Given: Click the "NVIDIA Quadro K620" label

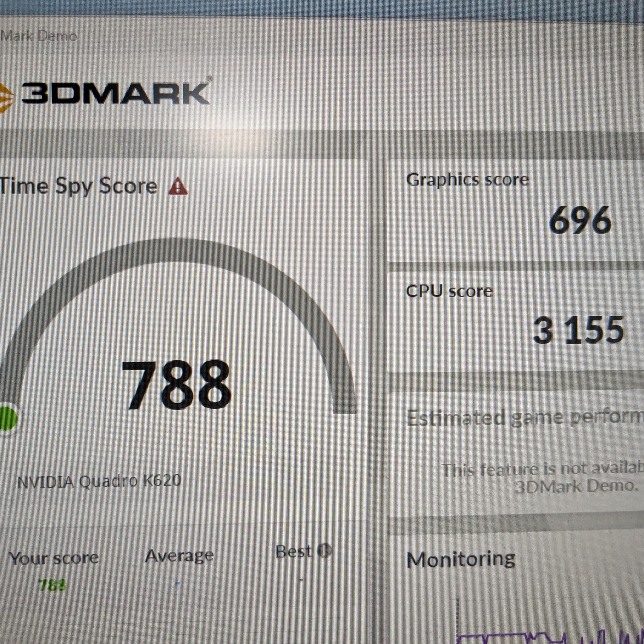Looking at the screenshot, I should click(x=99, y=481).
